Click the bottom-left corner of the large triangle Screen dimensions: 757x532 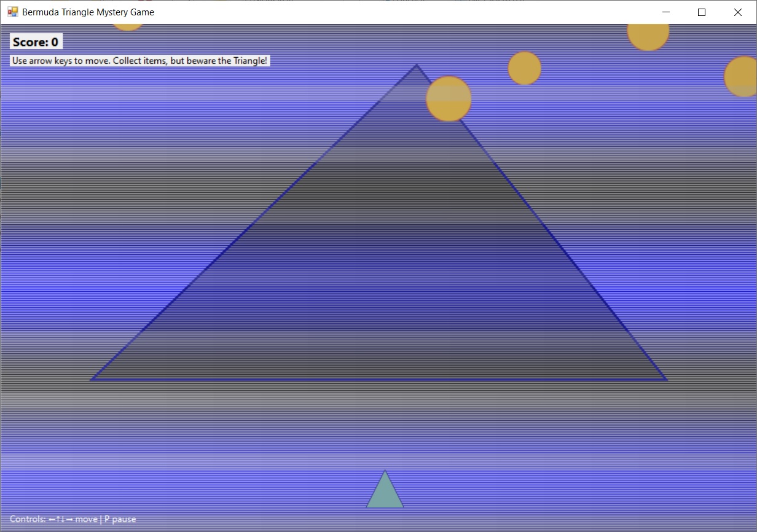tap(92, 379)
